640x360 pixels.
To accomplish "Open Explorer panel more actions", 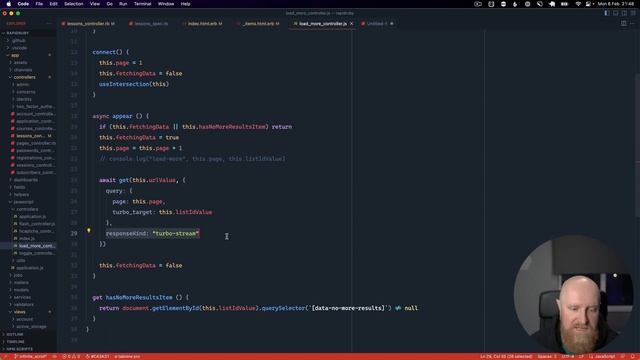I will (49, 24).
